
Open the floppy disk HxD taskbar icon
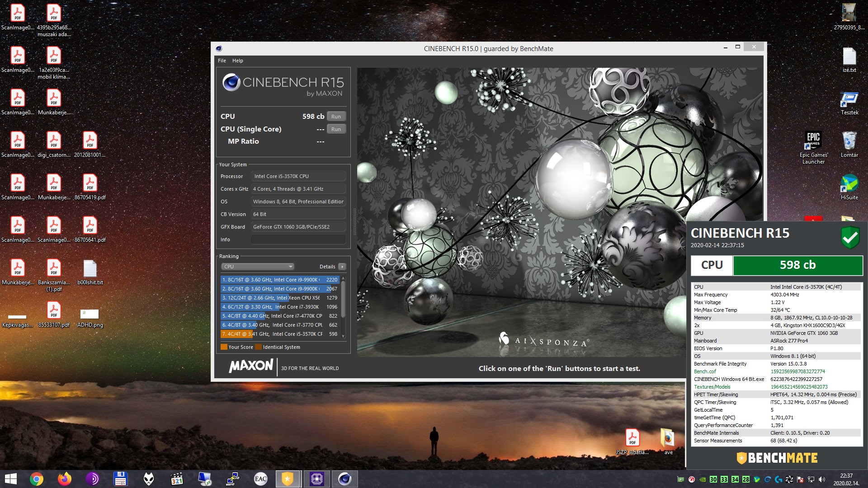(x=121, y=479)
